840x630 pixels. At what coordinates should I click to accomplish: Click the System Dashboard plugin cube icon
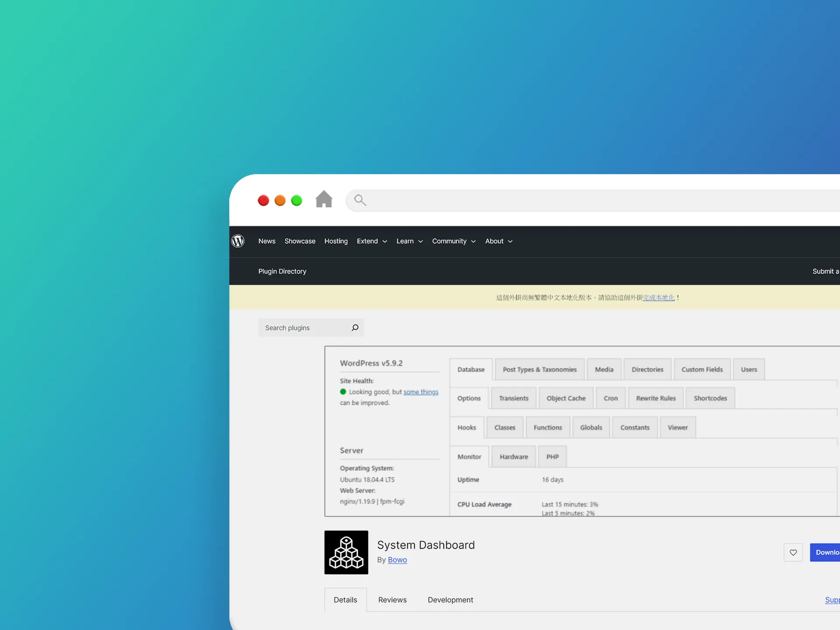click(x=346, y=553)
